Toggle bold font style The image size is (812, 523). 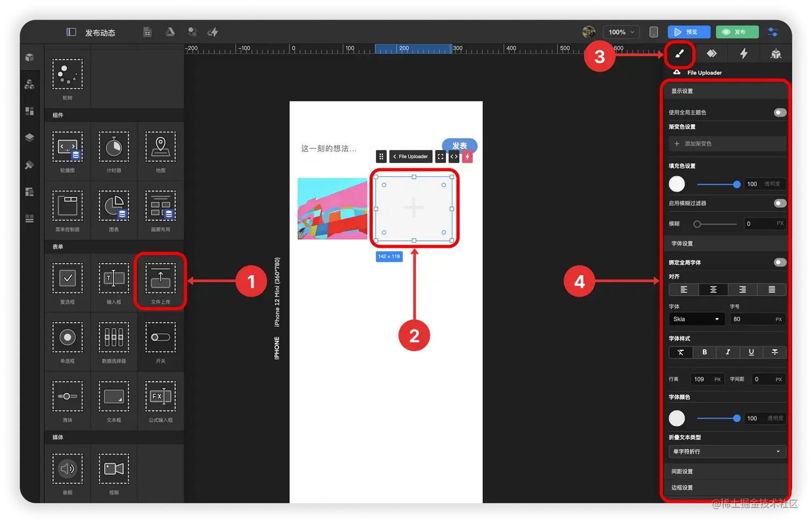(x=704, y=352)
